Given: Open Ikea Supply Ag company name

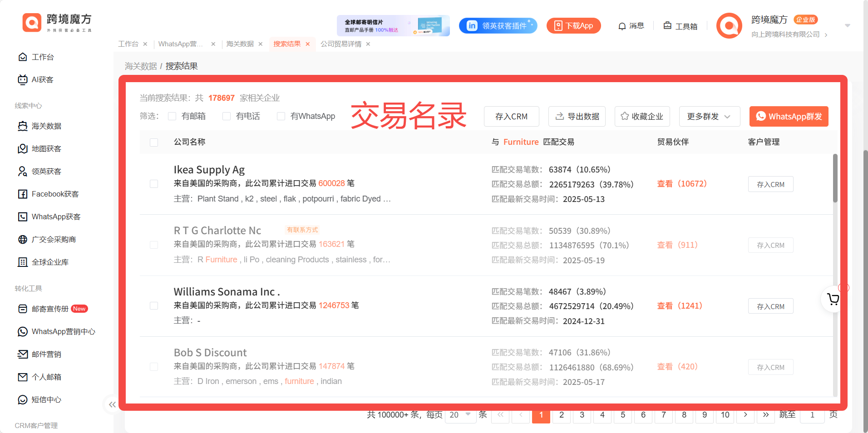Looking at the screenshot, I should click(209, 170).
